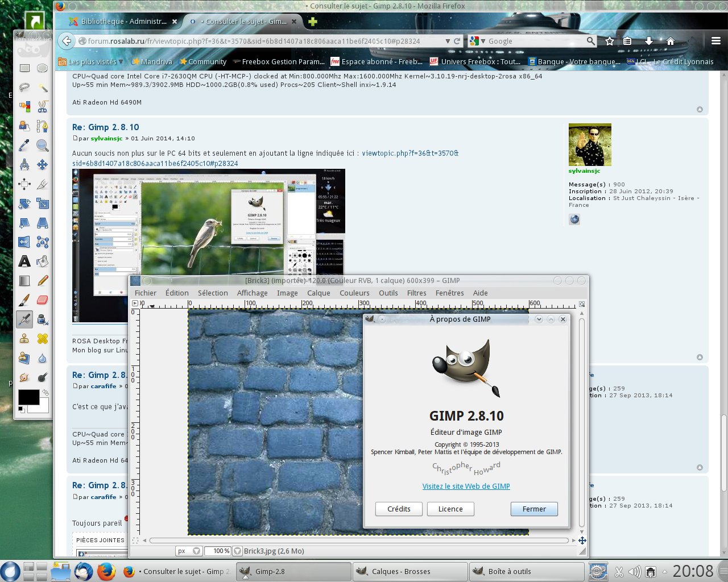Pick the Color Picker eyedropper tool
Screen dimensions: 728x582
coord(24,145)
